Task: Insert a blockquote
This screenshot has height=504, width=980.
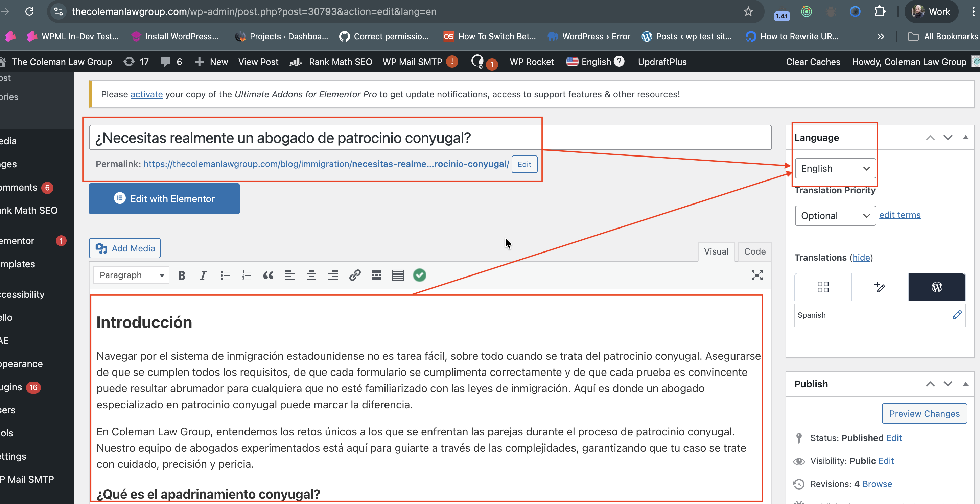Action: pyautogui.click(x=268, y=275)
